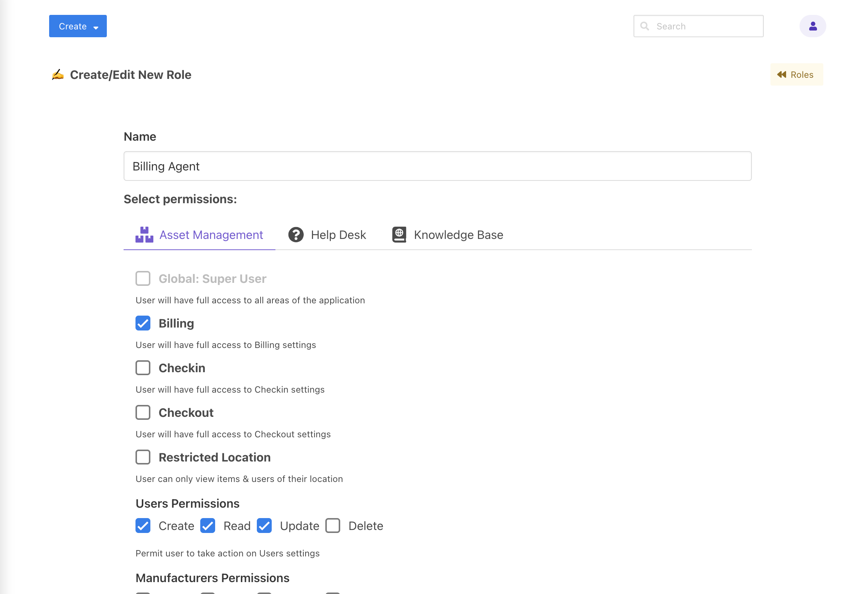Click the writing hand icon by the page title
868x594 pixels.
58,75
